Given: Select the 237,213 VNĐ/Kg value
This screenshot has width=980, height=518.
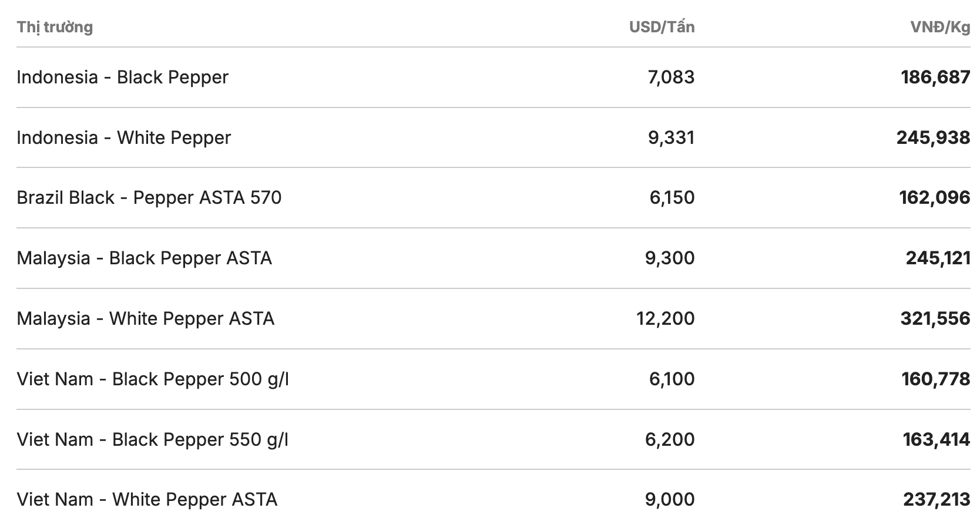Looking at the screenshot, I should 937,499.
